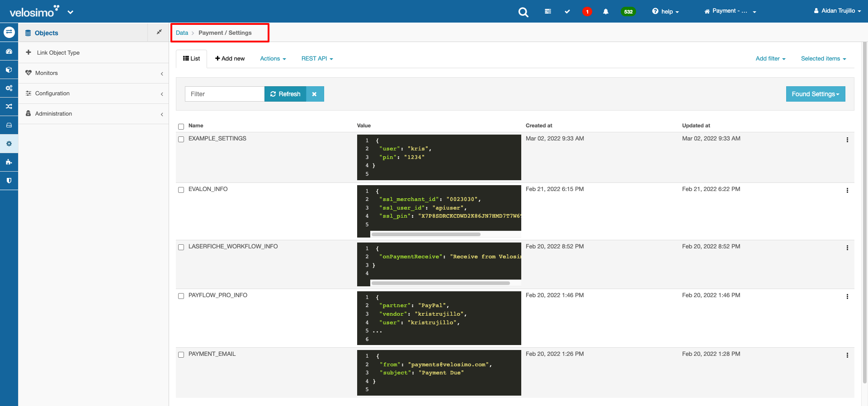Check the LASERFICHE_WORKFLOW_INFO row checkbox
Screen dimensions: 868x406
tap(181, 247)
